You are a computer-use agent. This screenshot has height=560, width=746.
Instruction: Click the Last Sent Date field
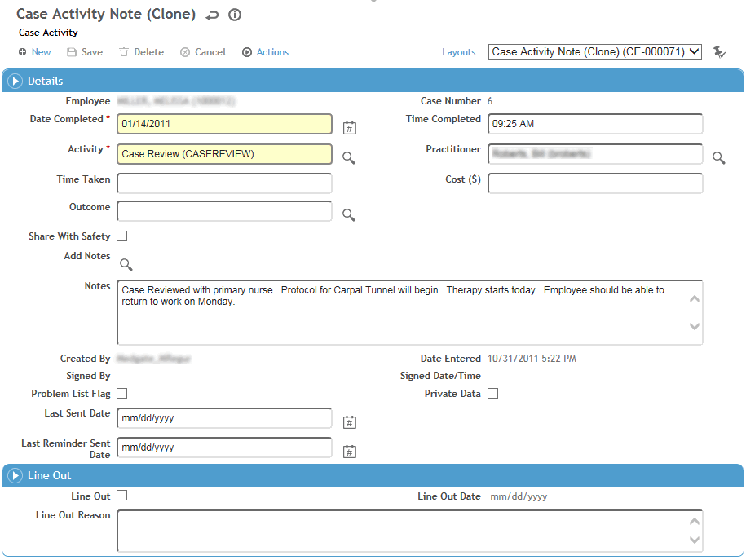(224, 418)
